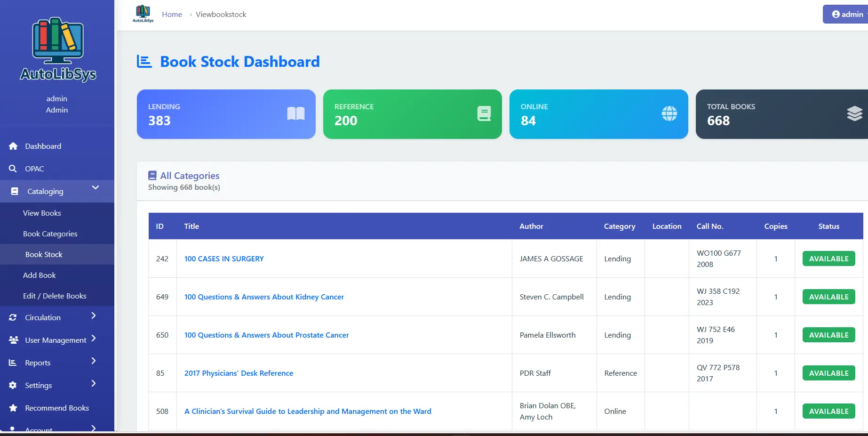
Task: Open View Books in sidebar
Action: click(42, 213)
